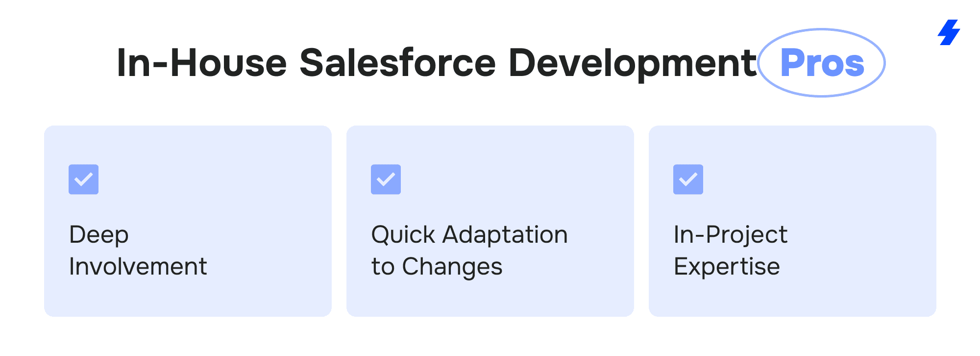The image size is (980, 356).
Task: Click the word Adaptation
Action: 505,235
